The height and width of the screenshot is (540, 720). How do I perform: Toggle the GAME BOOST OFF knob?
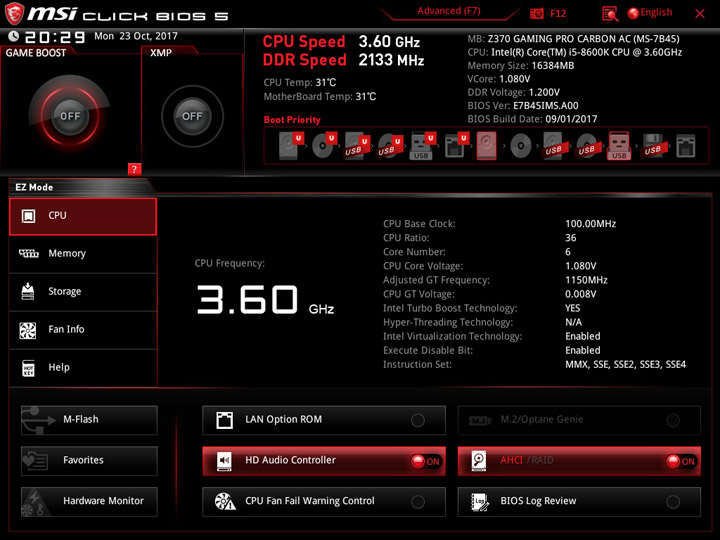[70, 116]
